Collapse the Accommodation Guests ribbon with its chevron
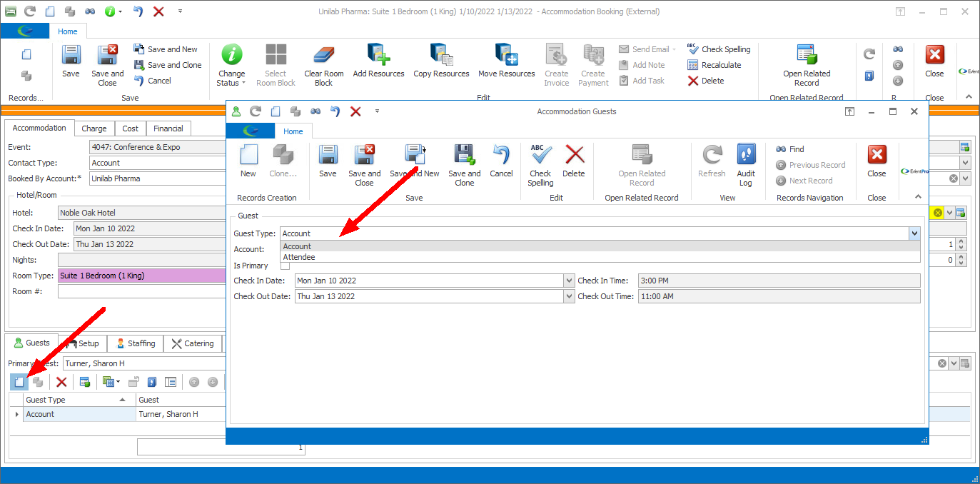980x484 pixels. 918,197
